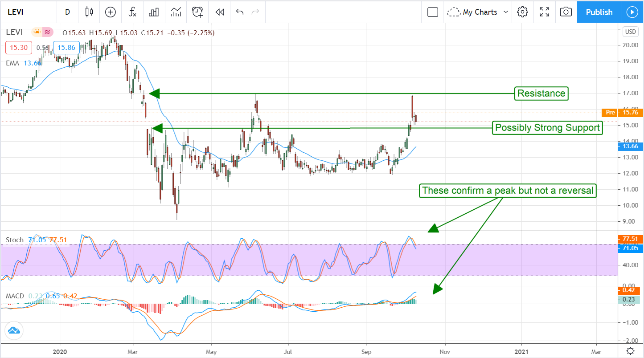Take a chart snapshot with camera icon
This screenshot has width=644, height=358.
click(566, 12)
